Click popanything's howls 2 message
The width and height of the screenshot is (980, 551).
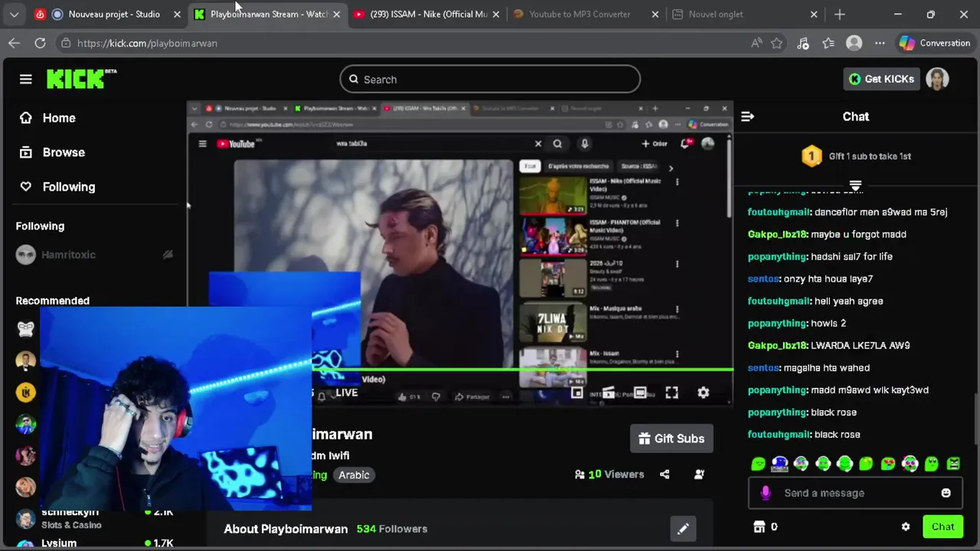(x=797, y=323)
